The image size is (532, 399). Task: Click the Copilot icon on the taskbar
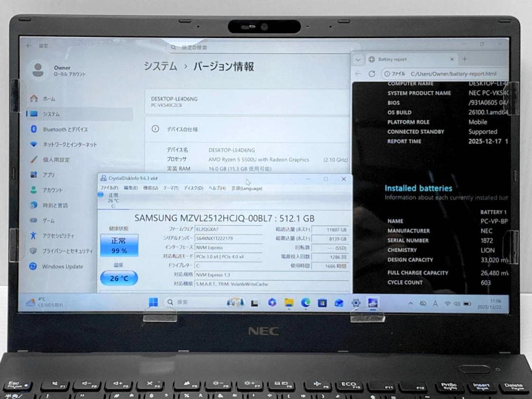[x=272, y=302]
